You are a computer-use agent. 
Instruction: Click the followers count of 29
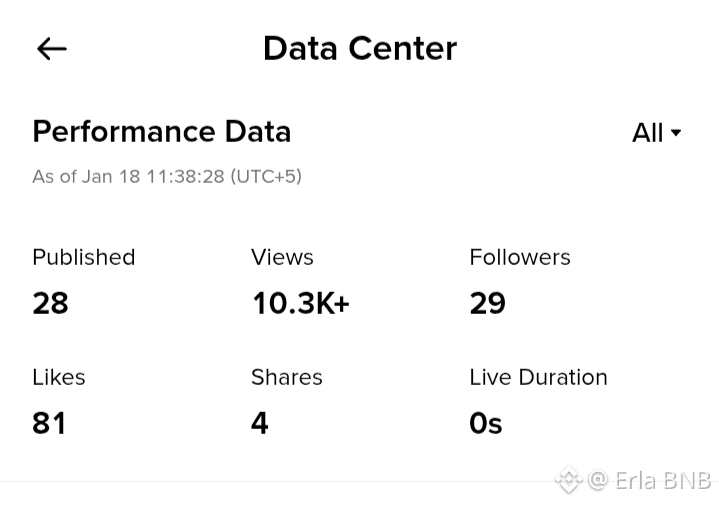(487, 303)
